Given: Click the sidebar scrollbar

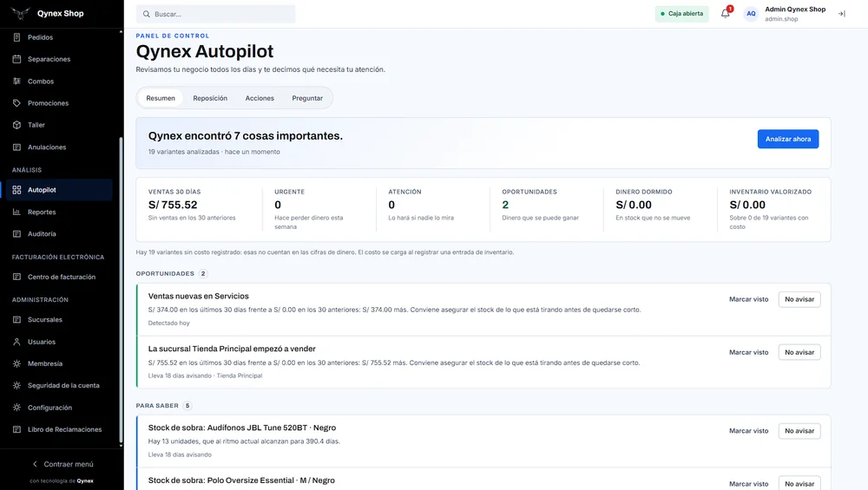Looking at the screenshot, I should (121, 291).
